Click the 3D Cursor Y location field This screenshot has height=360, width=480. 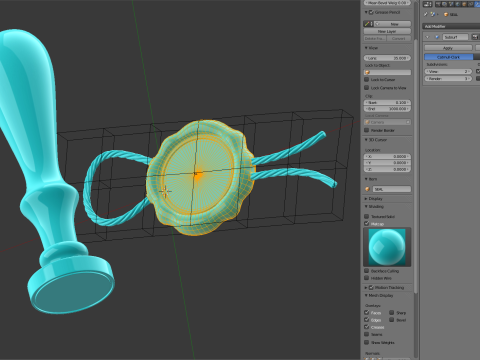[x=387, y=163]
